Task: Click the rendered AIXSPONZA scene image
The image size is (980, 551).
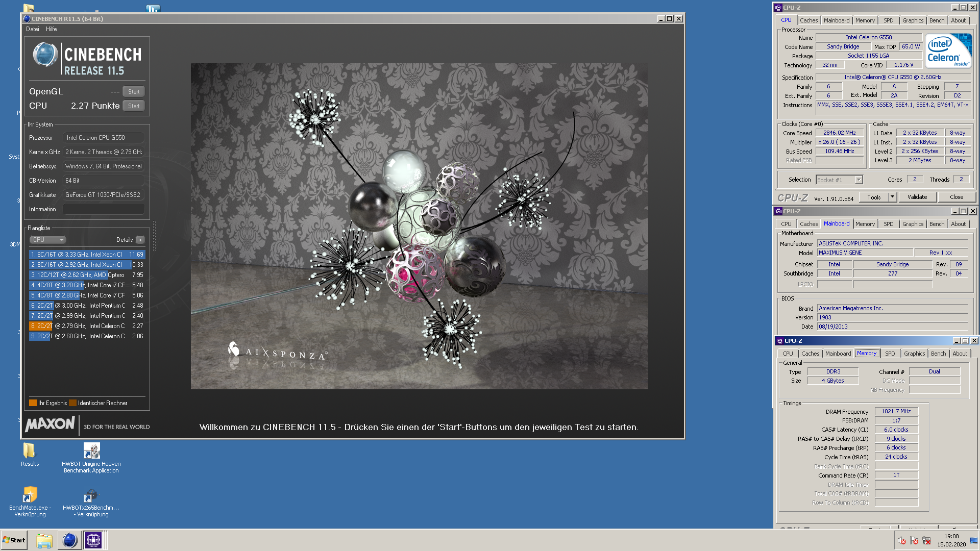Action: 419,226
